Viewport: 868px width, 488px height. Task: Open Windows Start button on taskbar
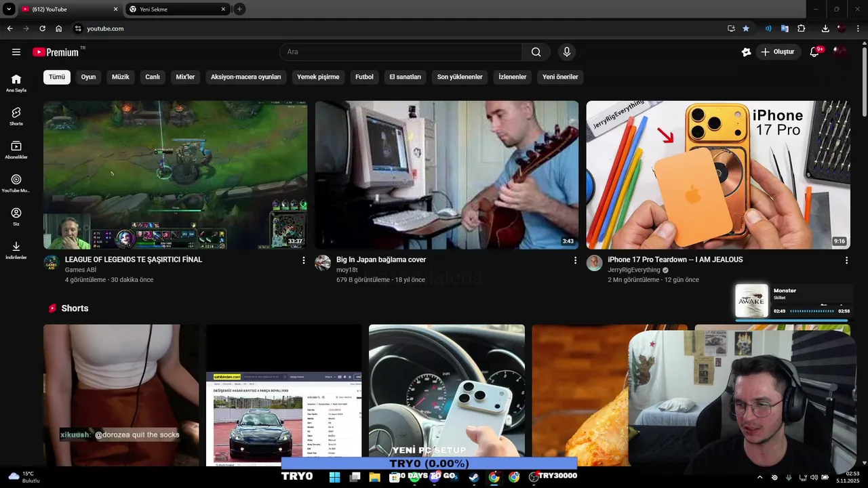[x=334, y=477]
